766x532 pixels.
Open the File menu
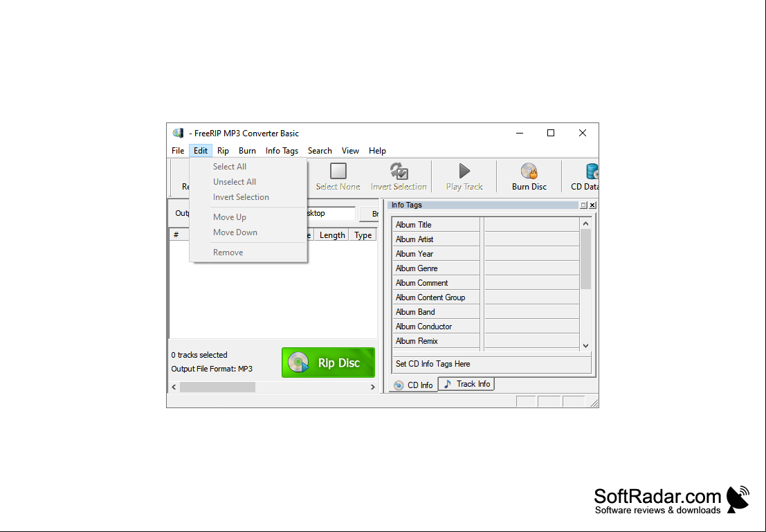pos(178,150)
